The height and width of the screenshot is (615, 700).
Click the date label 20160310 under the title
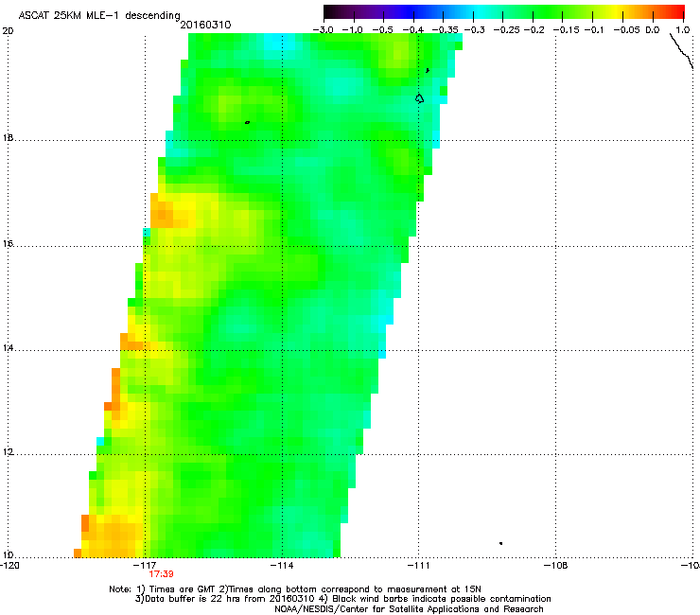[205, 25]
